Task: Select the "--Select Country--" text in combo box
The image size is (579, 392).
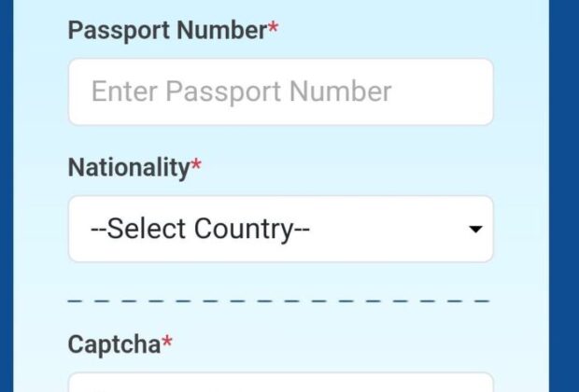Action: [199, 229]
